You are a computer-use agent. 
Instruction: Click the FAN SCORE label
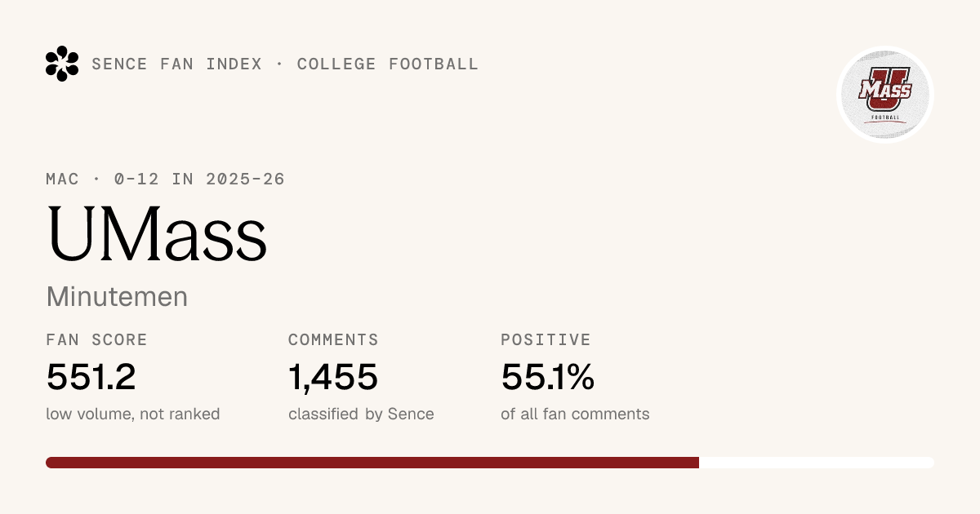(97, 339)
